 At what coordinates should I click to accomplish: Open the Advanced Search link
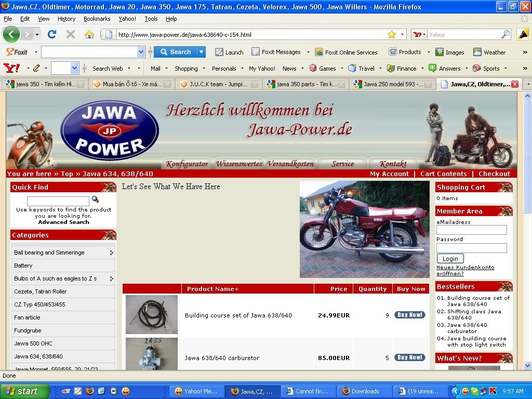63,222
